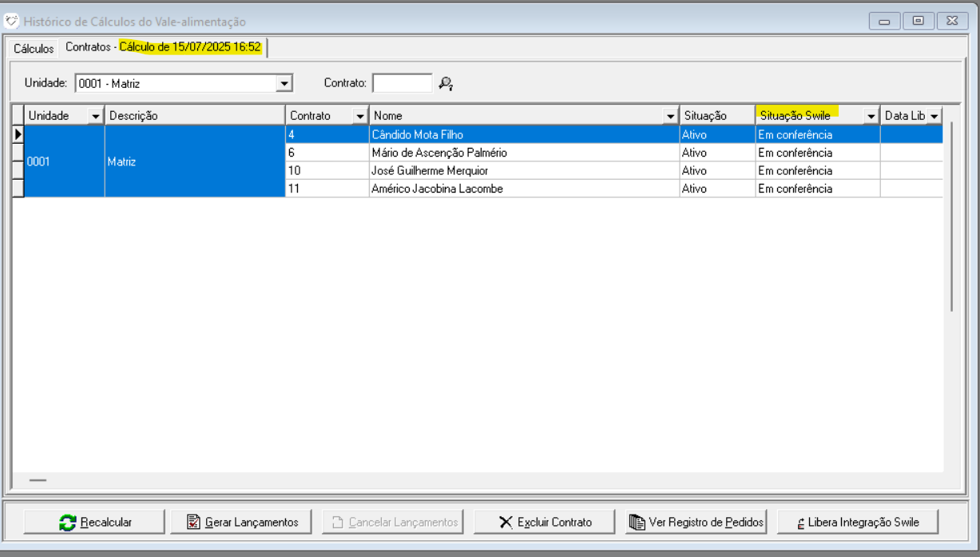Click the Gerar Lançamentos document icon
The width and height of the screenshot is (980, 557).
coord(193,523)
